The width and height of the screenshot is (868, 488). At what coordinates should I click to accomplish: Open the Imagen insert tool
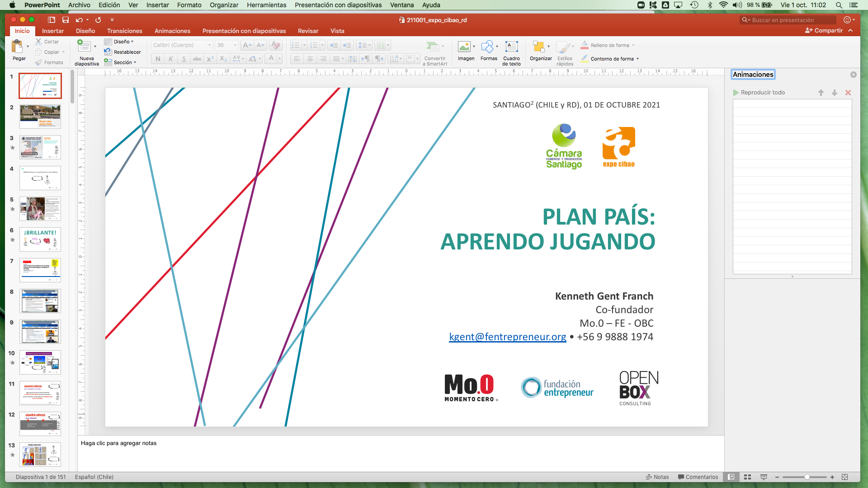point(464,47)
